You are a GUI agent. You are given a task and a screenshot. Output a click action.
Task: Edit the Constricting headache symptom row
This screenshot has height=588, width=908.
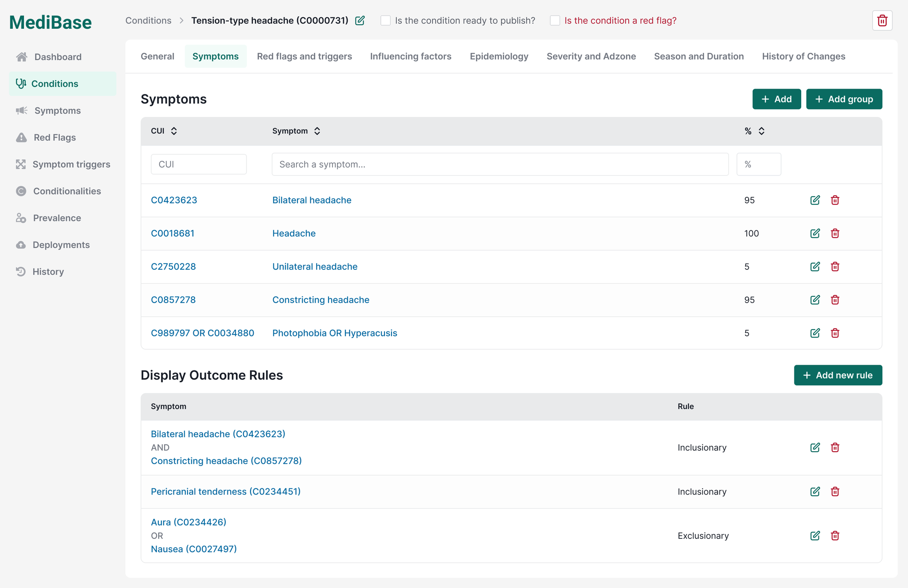pos(815,300)
